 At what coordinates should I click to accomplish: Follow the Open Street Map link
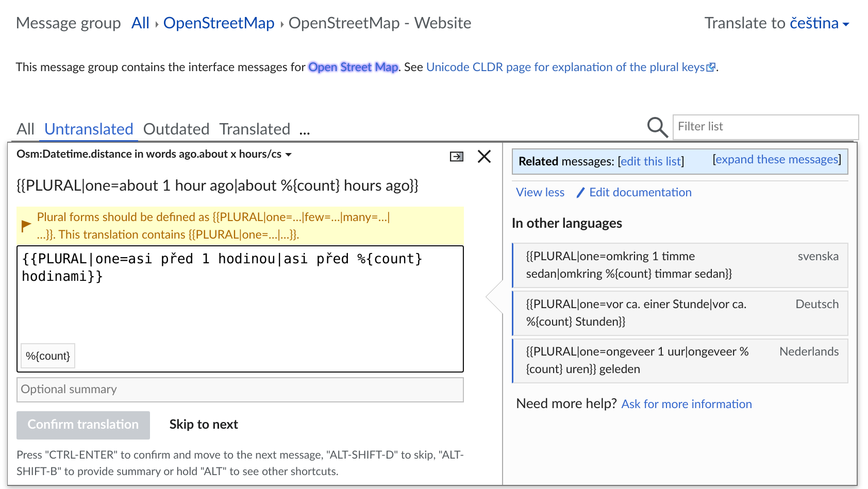tap(353, 67)
